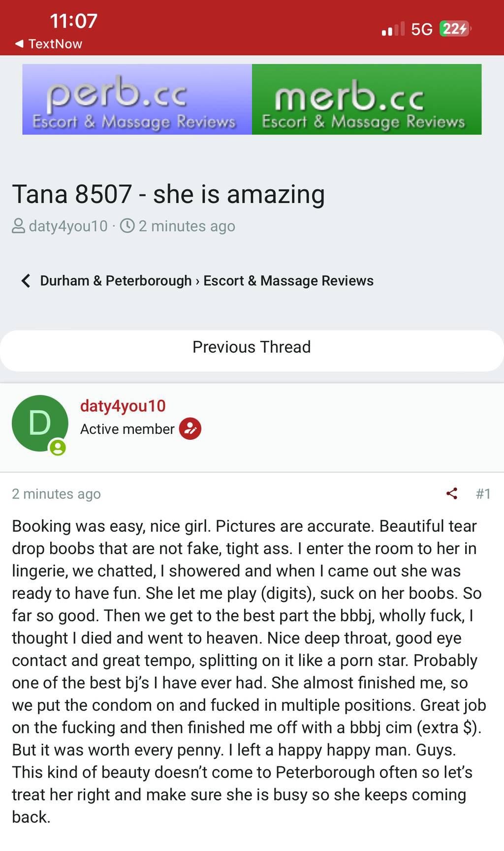This screenshot has height=851, width=504.
Task: Click the green D avatar
Action: pos(39,423)
